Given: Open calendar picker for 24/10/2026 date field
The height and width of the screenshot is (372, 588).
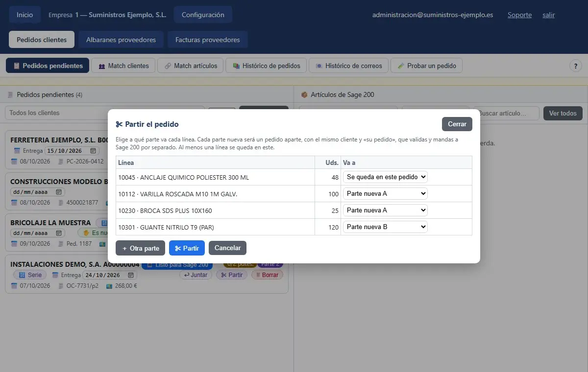Looking at the screenshot, I should point(131,275).
